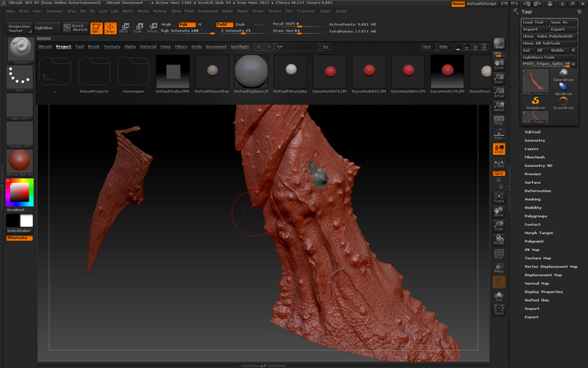This screenshot has width=588, height=368.
Task: Toggle Rgb painting mode
Action: (x=187, y=24)
